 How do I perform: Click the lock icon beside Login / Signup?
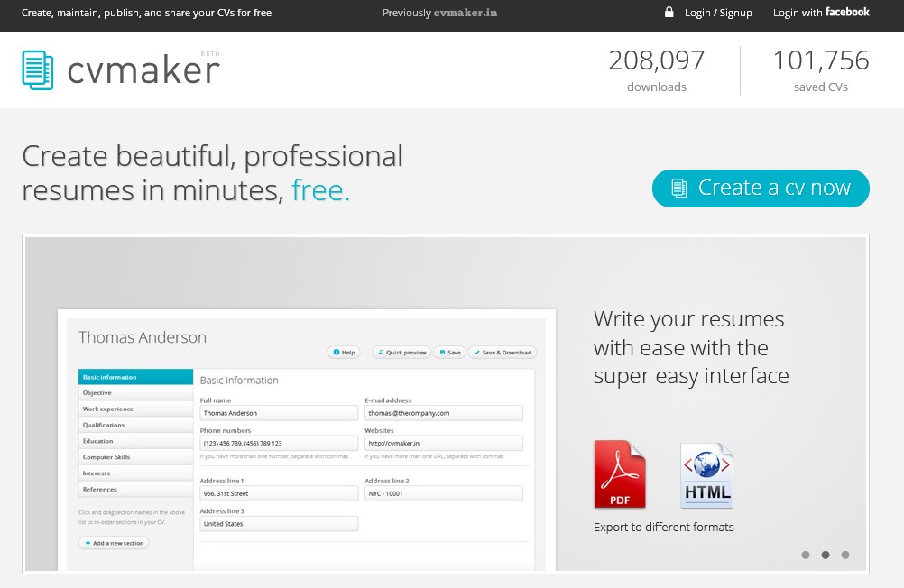coord(669,12)
